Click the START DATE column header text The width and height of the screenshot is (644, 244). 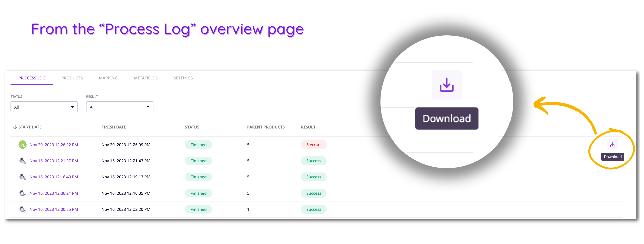pyautogui.click(x=30, y=127)
